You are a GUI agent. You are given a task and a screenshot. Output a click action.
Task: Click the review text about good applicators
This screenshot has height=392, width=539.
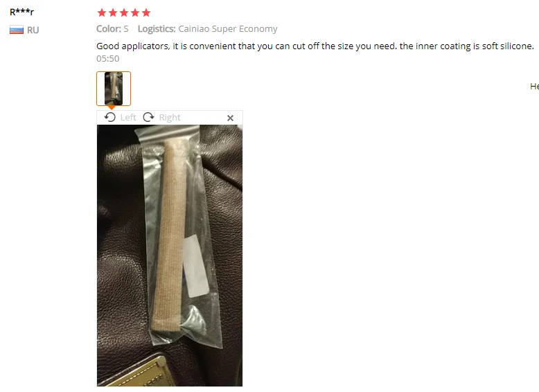(315, 46)
